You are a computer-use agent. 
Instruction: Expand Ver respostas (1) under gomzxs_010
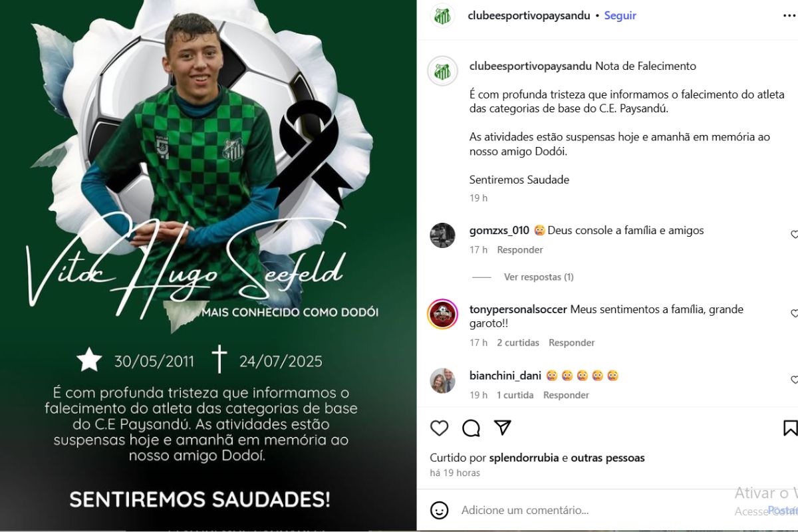click(x=539, y=277)
